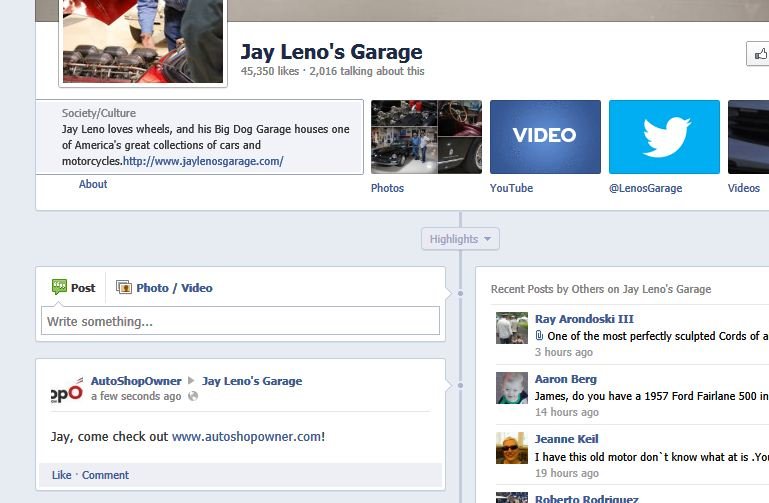Open Aaron Berg's profile thumbnail
Image resolution: width=769 pixels, height=503 pixels.
(512, 388)
